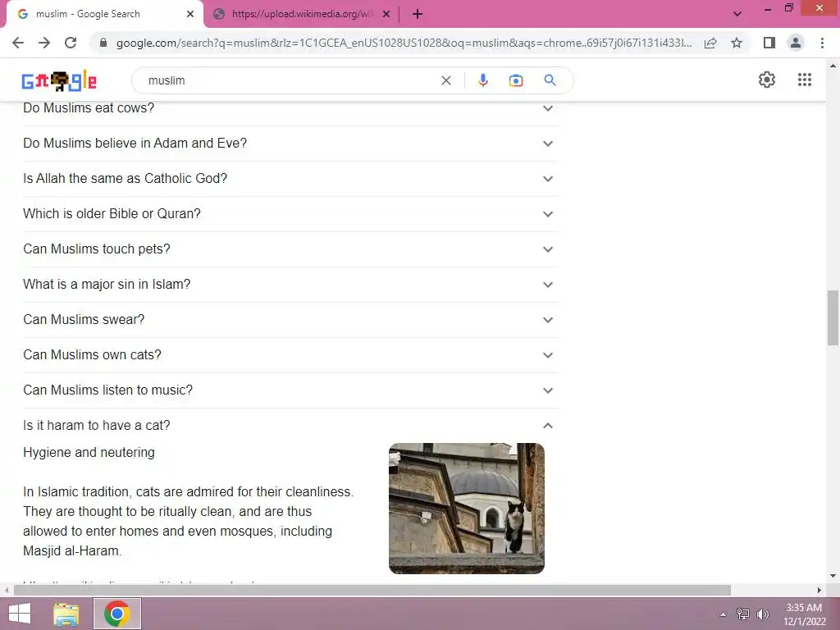Expand "Which is older Bible or Quran?" chevron
840x630 pixels.
(x=547, y=214)
